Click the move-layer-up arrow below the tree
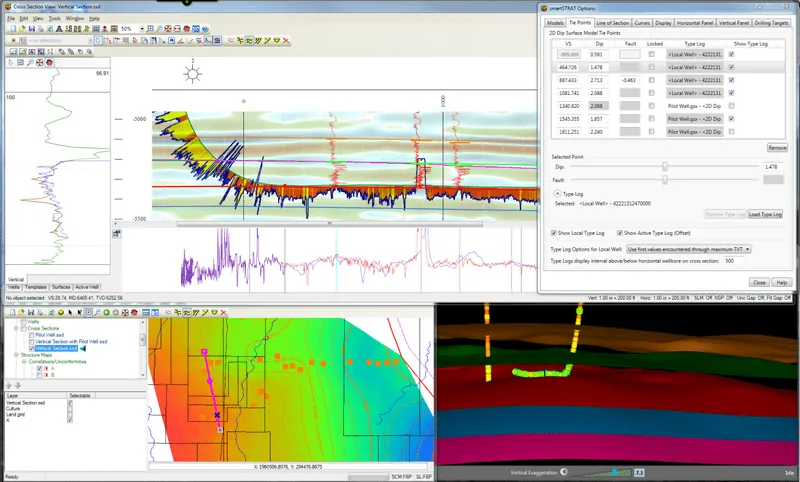The image size is (800, 482). (9, 386)
